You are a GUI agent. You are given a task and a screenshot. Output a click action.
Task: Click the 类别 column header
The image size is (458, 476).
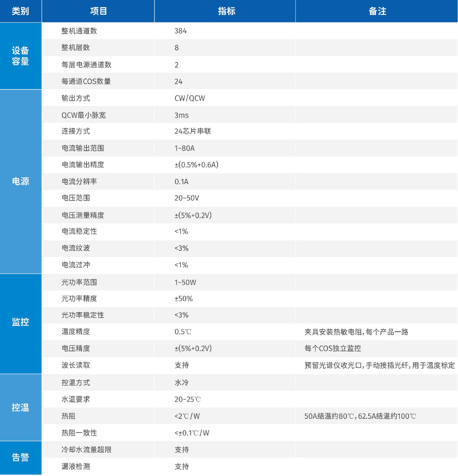21,11
